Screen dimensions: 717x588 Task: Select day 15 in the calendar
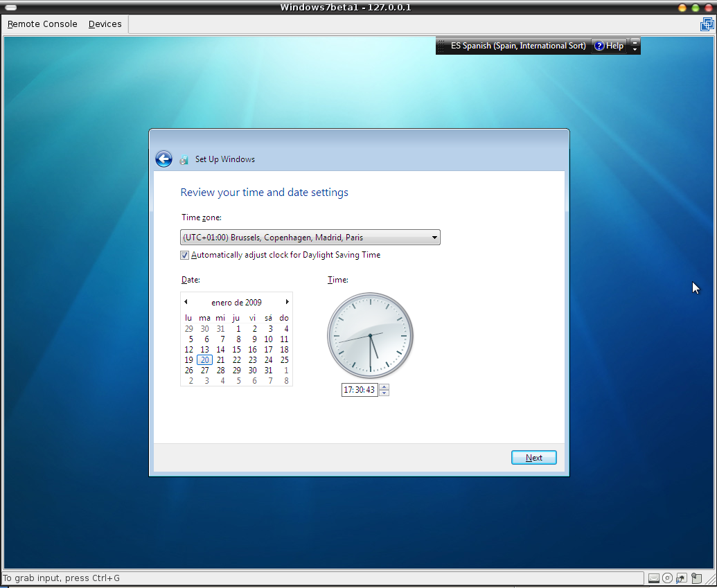236,349
